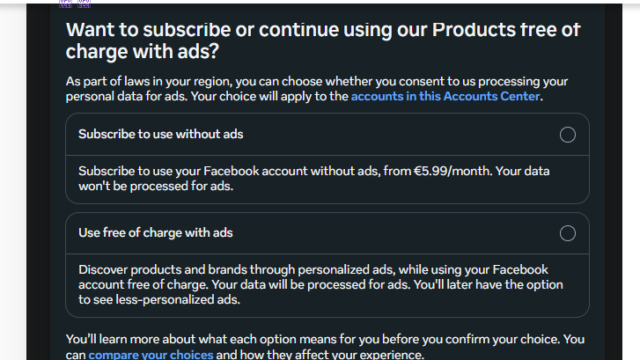Open the compare your choices link

point(151,354)
